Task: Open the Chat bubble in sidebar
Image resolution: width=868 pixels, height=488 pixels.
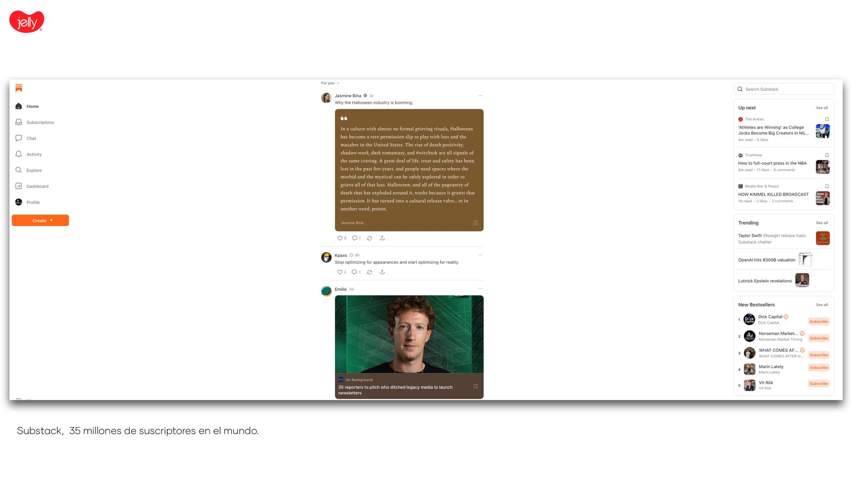Action: (x=19, y=138)
